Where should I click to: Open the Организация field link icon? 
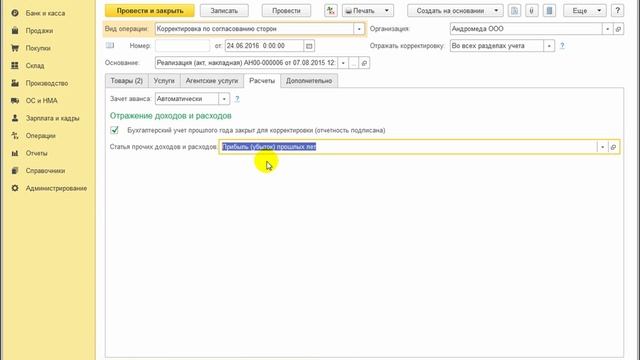click(618, 29)
